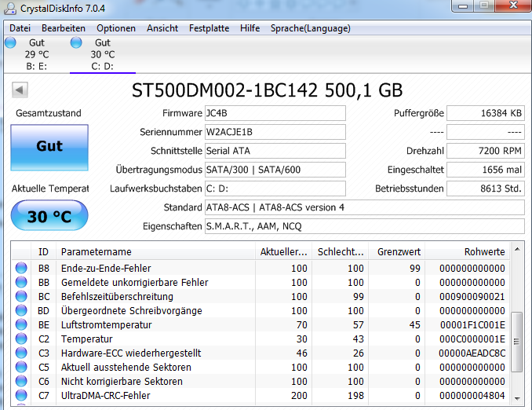Viewport: 532px width, 410px height.
Task: Click status orb for BB Gemeldete unkorrigierbare Fehler
Action: click(21, 282)
